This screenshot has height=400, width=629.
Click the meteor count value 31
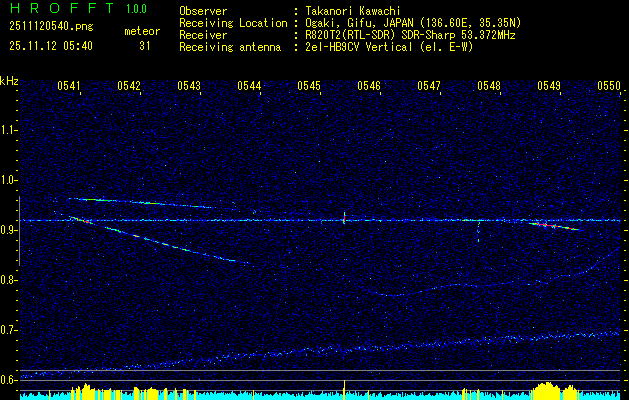click(145, 46)
